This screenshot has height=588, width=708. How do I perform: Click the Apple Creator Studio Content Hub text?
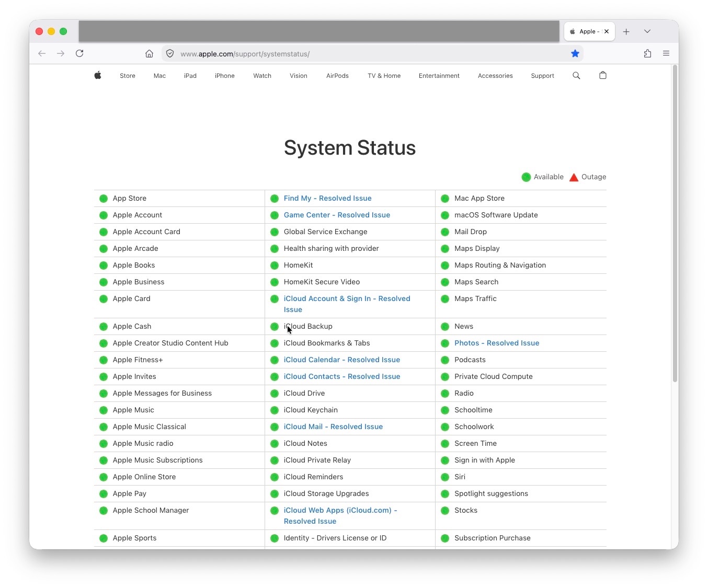pos(170,343)
